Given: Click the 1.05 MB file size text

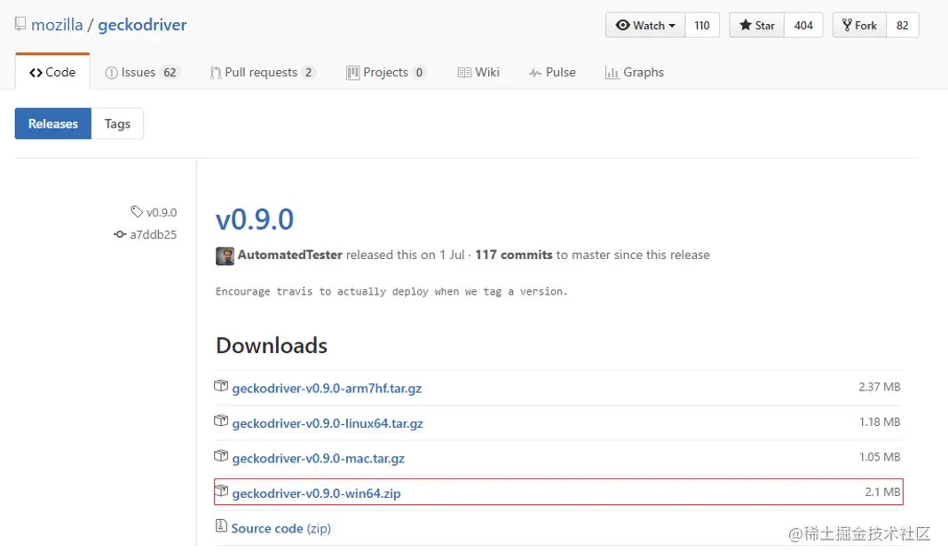Looking at the screenshot, I should click(880, 457).
